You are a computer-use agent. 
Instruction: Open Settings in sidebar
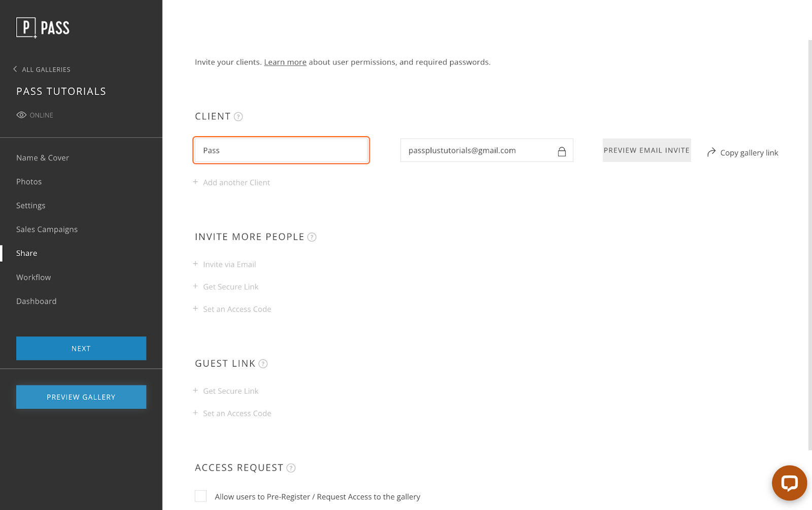point(31,206)
